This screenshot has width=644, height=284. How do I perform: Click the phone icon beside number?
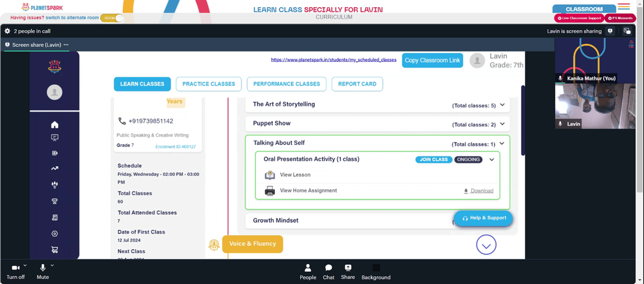pos(122,121)
